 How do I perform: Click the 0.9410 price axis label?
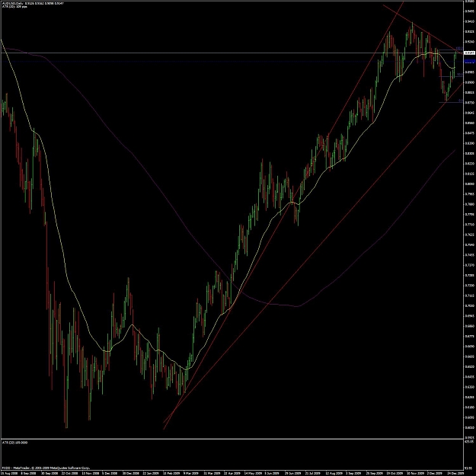(470, 21)
